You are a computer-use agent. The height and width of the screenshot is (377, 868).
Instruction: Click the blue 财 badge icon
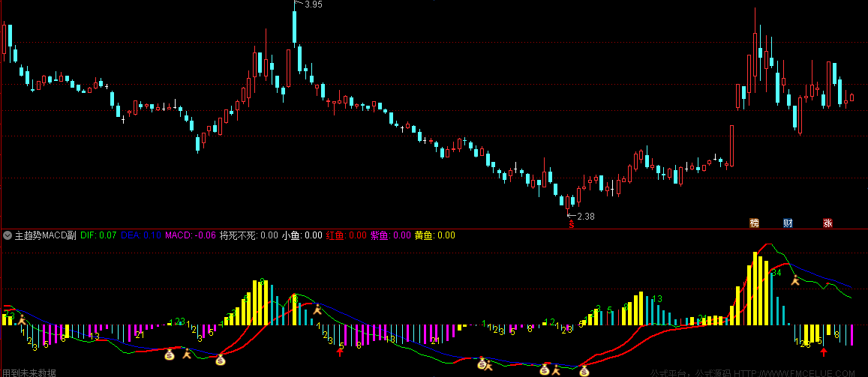[x=788, y=223]
